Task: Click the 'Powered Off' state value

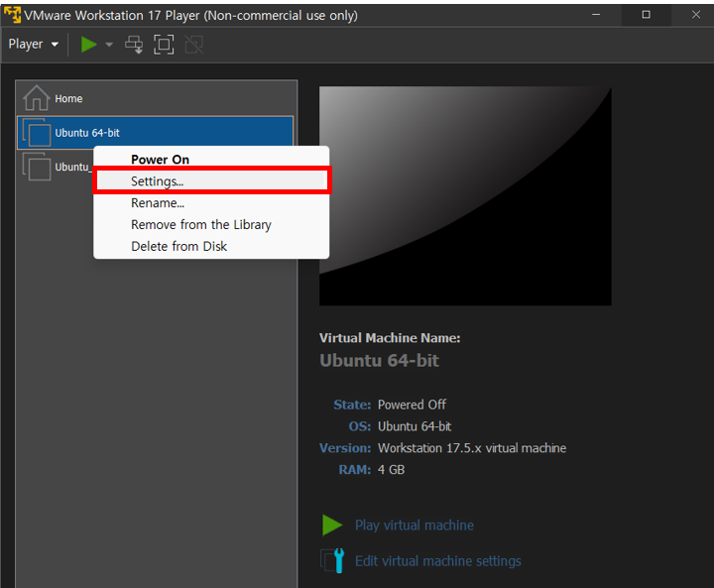Action: point(412,405)
